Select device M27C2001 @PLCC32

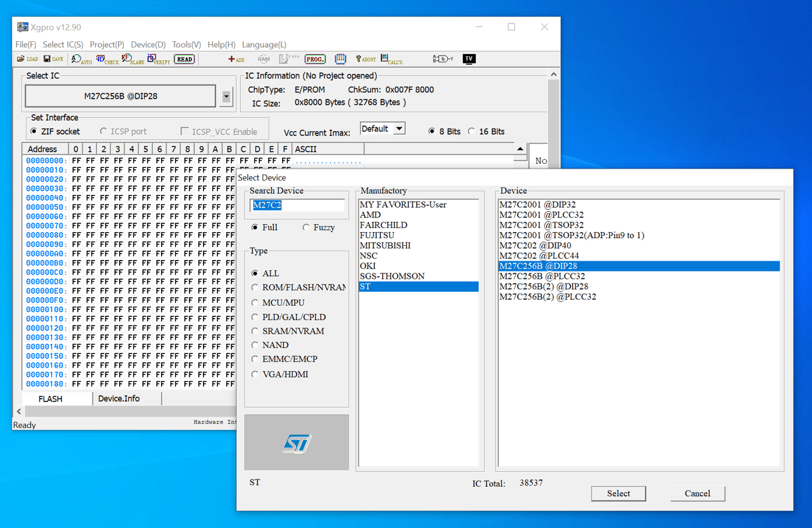point(639,215)
